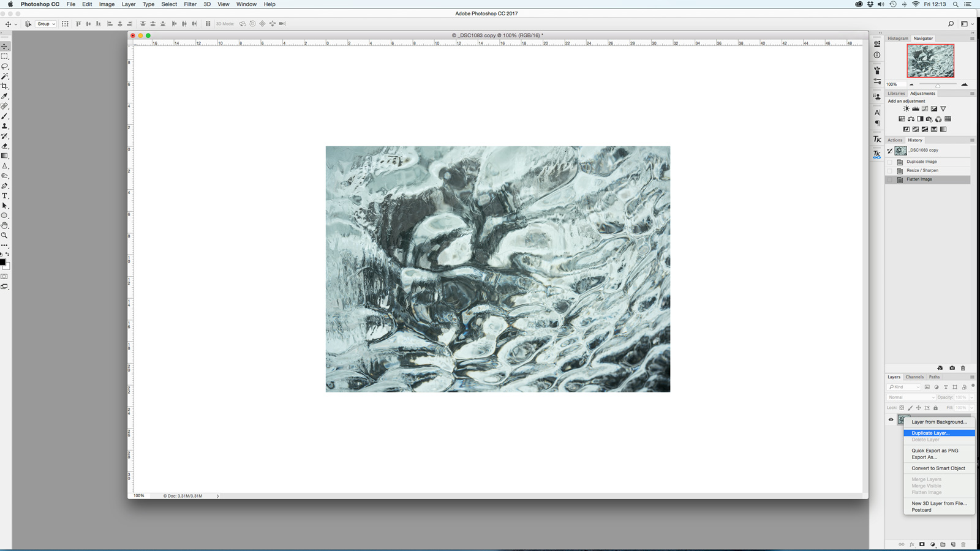Open the Fill slider dropdown arrow
Image resolution: width=980 pixels, height=551 pixels.
971,408
